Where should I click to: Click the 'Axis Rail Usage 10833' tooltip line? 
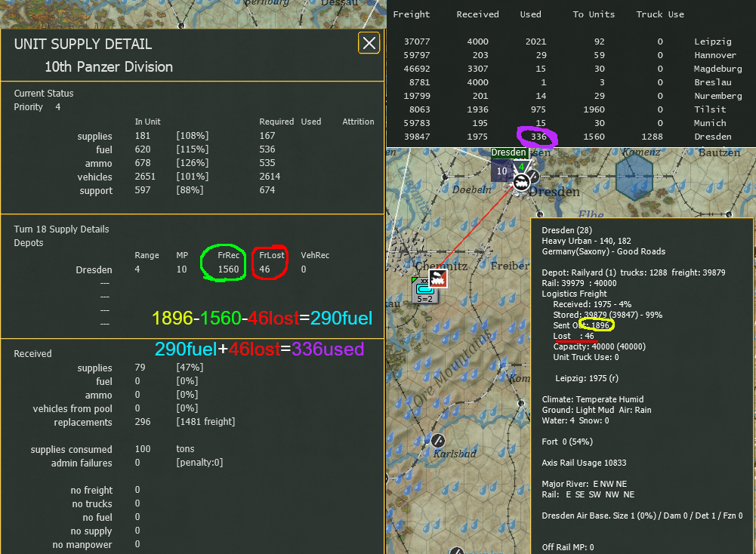(584, 463)
